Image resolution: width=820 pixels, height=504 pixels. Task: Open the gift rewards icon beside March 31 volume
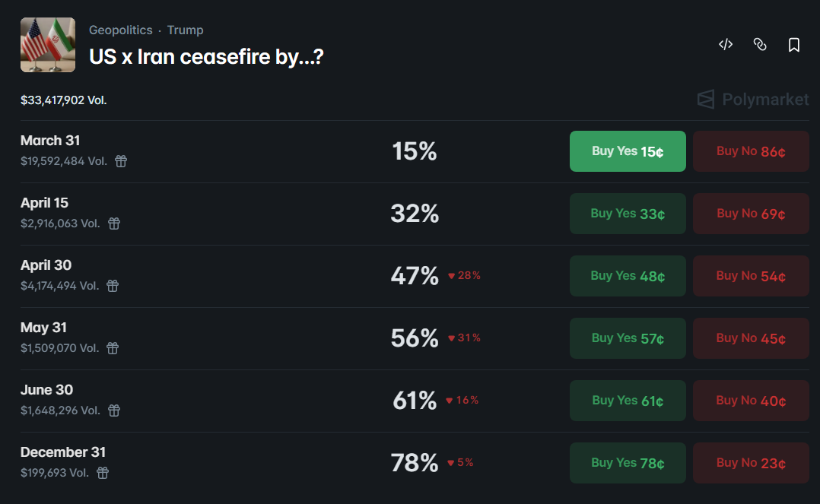pos(121,160)
